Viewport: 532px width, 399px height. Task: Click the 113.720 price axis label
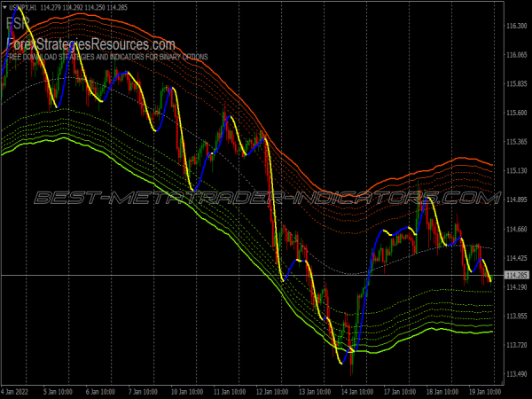click(x=516, y=345)
